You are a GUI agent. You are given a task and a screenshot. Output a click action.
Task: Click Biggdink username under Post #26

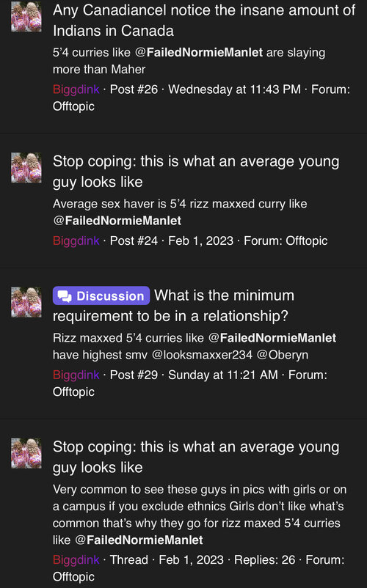[76, 89]
